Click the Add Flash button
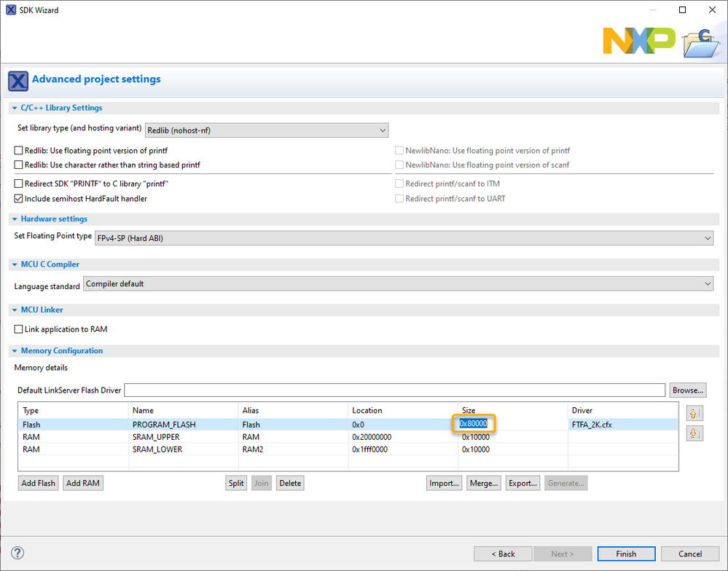The width and height of the screenshot is (728, 571). point(39,483)
